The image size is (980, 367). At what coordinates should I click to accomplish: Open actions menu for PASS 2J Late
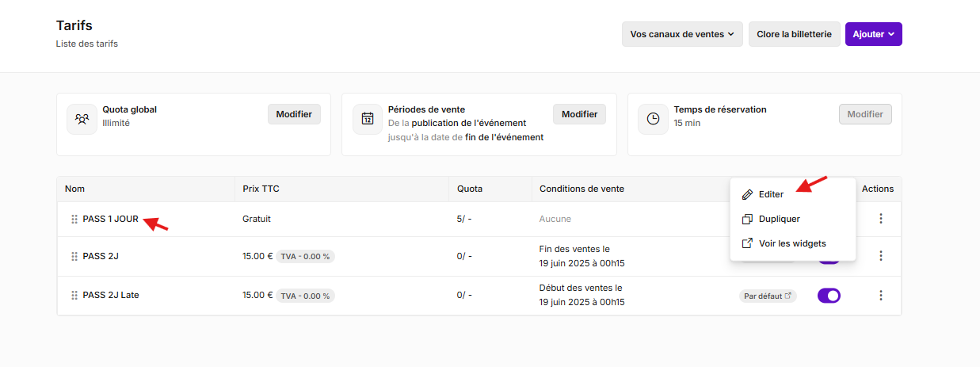click(x=880, y=296)
